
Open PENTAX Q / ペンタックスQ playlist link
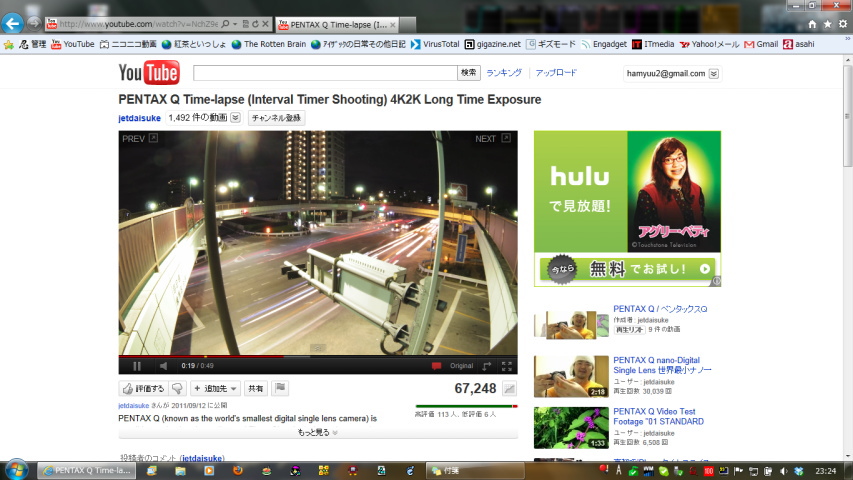tap(660, 309)
